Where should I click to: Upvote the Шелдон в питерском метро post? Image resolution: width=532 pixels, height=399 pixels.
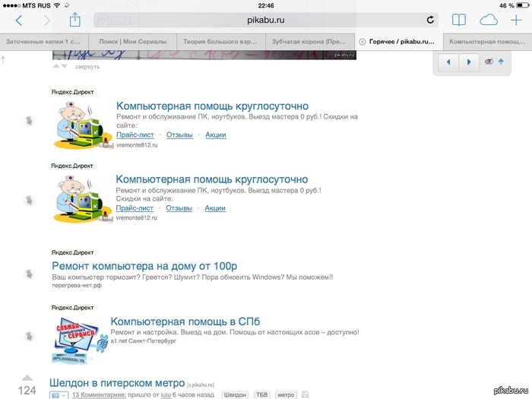pyautogui.click(x=27, y=378)
